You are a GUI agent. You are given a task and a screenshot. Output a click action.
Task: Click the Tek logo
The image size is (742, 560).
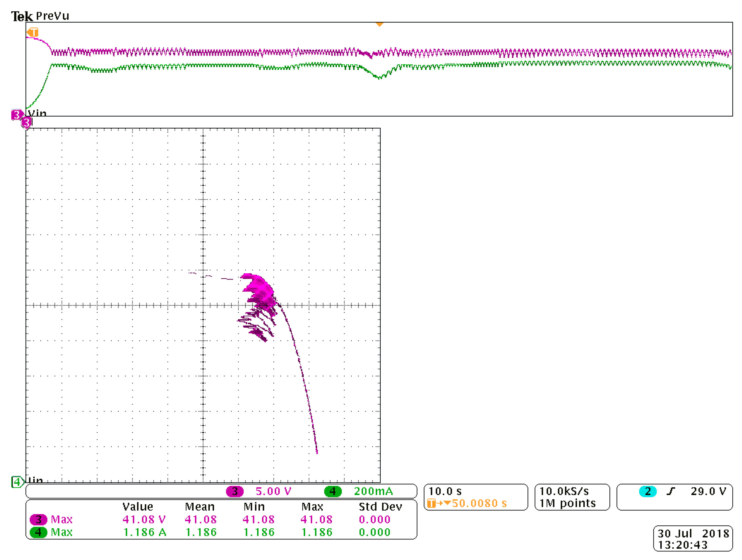(22, 16)
